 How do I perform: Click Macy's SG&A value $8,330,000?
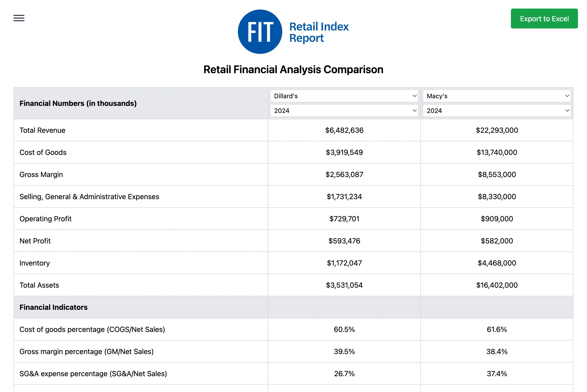tap(496, 197)
